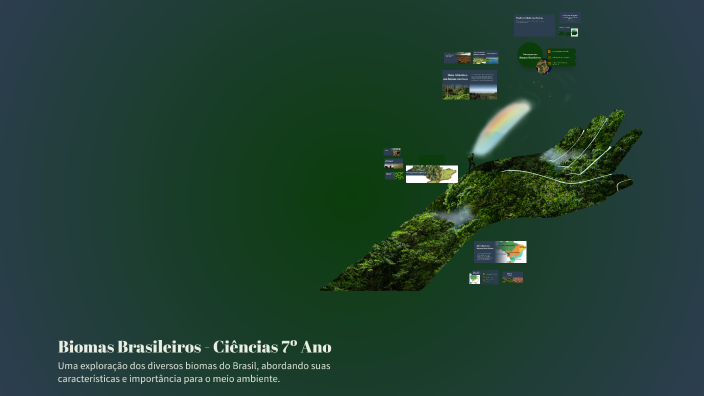Screen dimensions: 704x396
Task: Open the white slide with green biome map
Action: click(x=432, y=174)
